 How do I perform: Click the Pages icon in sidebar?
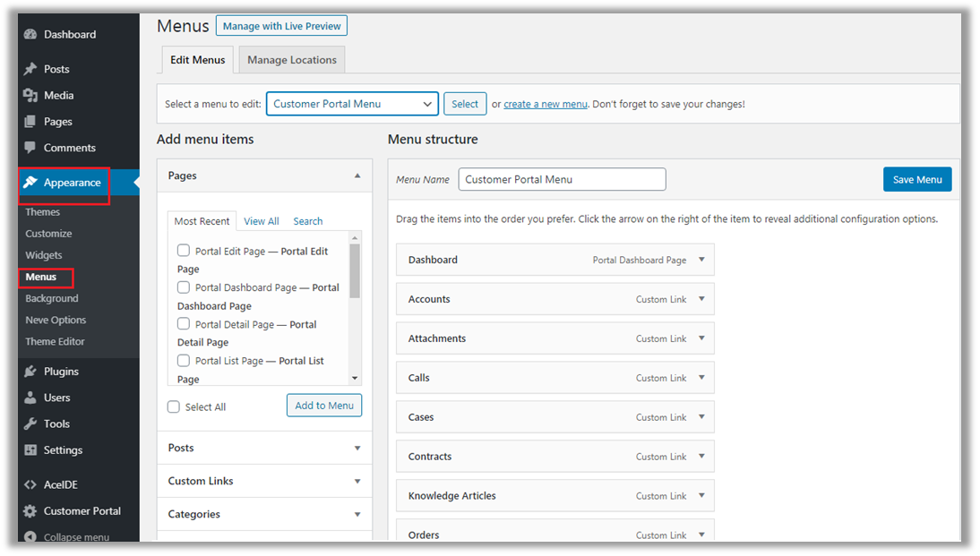point(30,122)
